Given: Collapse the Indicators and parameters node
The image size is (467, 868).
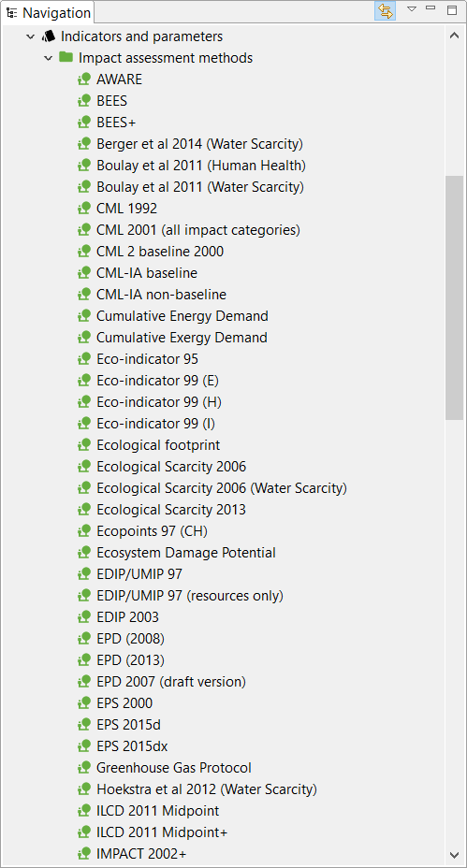Looking at the screenshot, I should (31, 36).
